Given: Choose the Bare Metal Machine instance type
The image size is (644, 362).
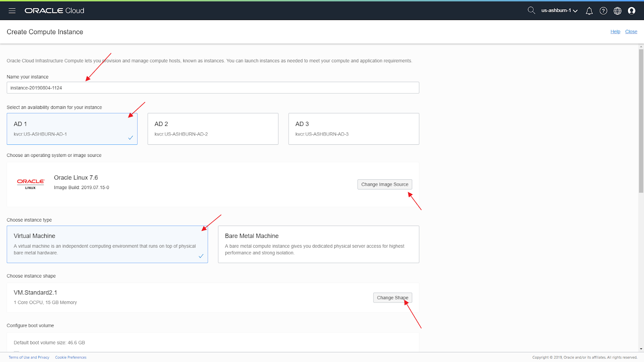Looking at the screenshot, I should point(318,244).
